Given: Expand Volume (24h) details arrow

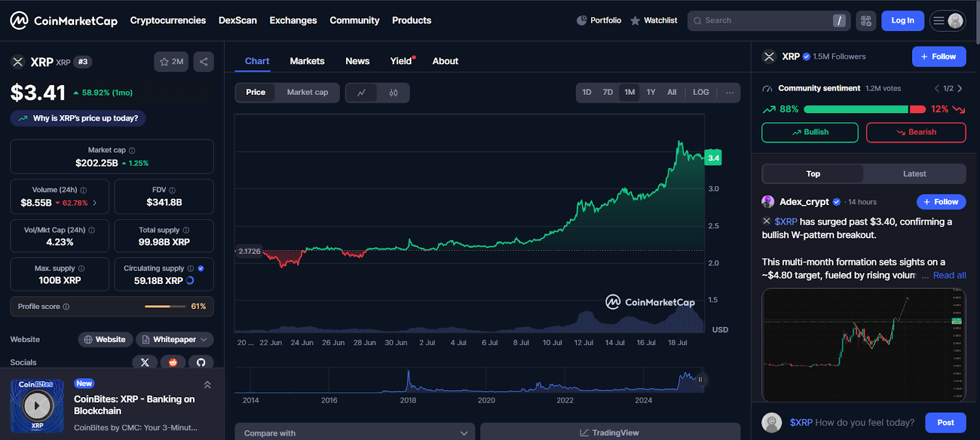Looking at the screenshot, I should click(95, 203).
